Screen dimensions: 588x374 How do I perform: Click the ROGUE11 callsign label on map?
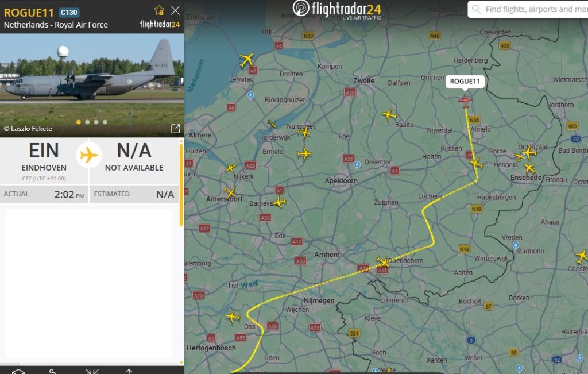pyautogui.click(x=465, y=82)
